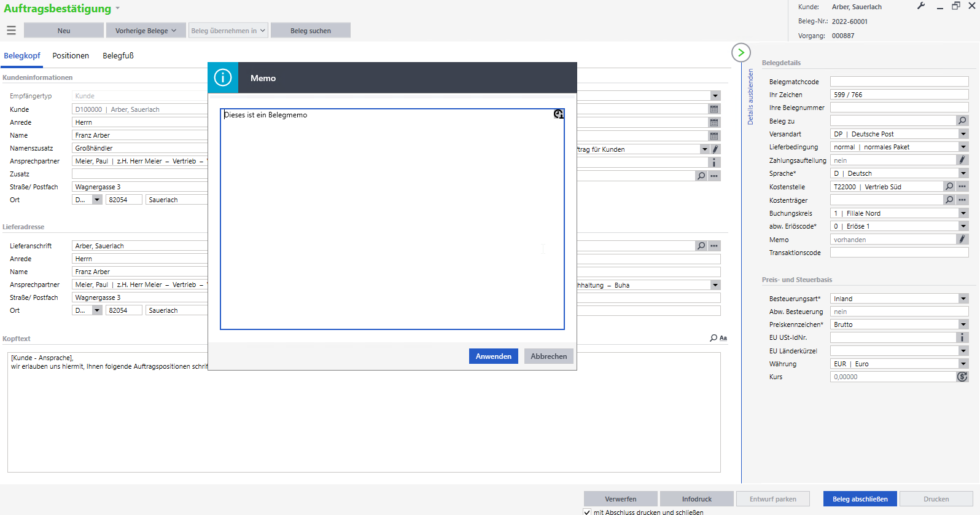Click the Kostenstelle ellipsis icon

point(962,187)
